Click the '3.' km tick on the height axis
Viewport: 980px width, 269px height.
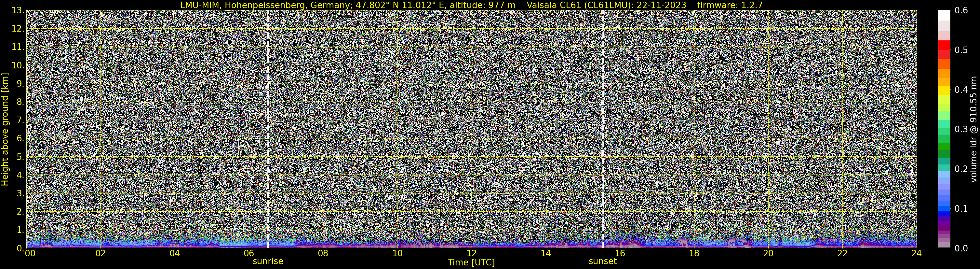point(20,193)
